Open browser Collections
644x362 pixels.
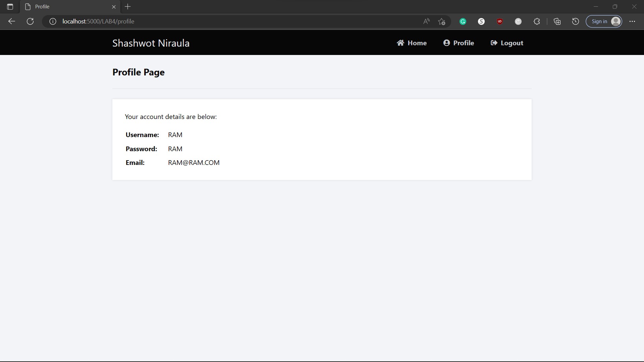coord(557,21)
